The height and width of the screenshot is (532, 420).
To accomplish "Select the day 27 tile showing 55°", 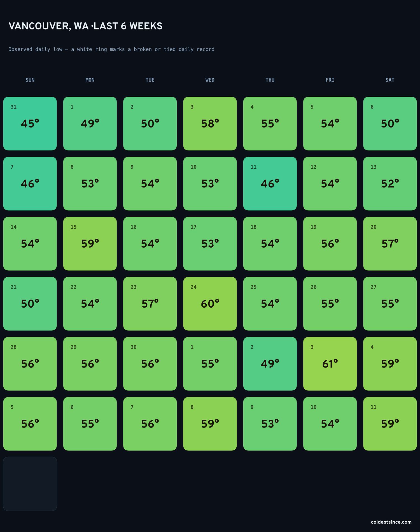I will pos(390,304).
